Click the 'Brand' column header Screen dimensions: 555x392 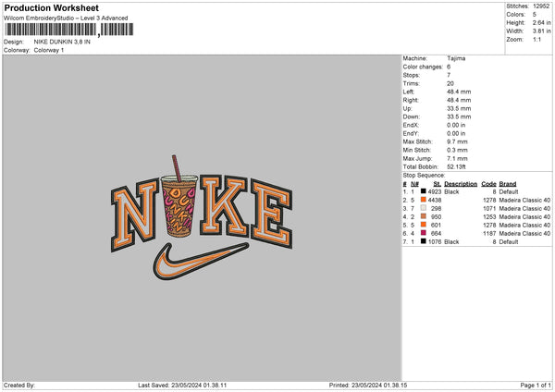(x=508, y=184)
